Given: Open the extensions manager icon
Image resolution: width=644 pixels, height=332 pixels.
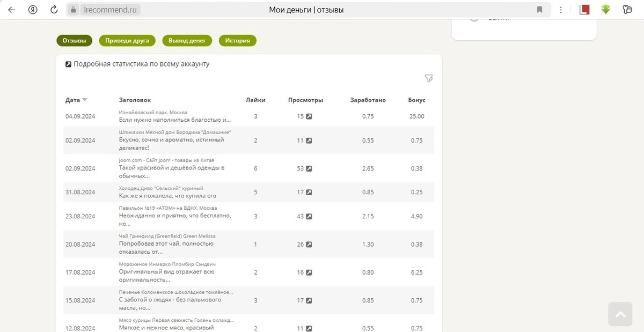Looking at the screenshot, I should pos(627,10).
